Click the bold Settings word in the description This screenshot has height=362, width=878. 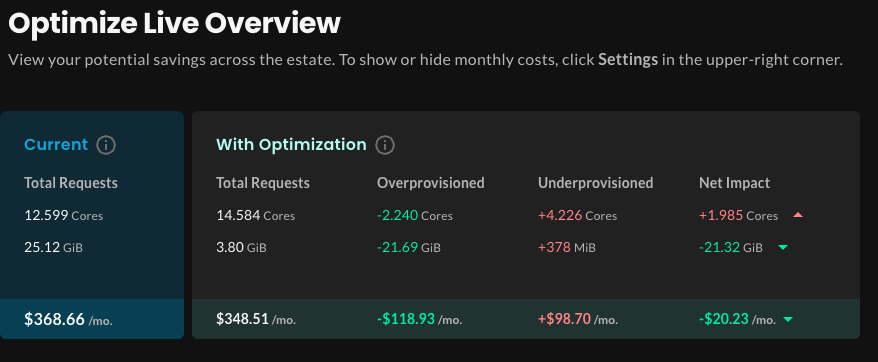628,60
